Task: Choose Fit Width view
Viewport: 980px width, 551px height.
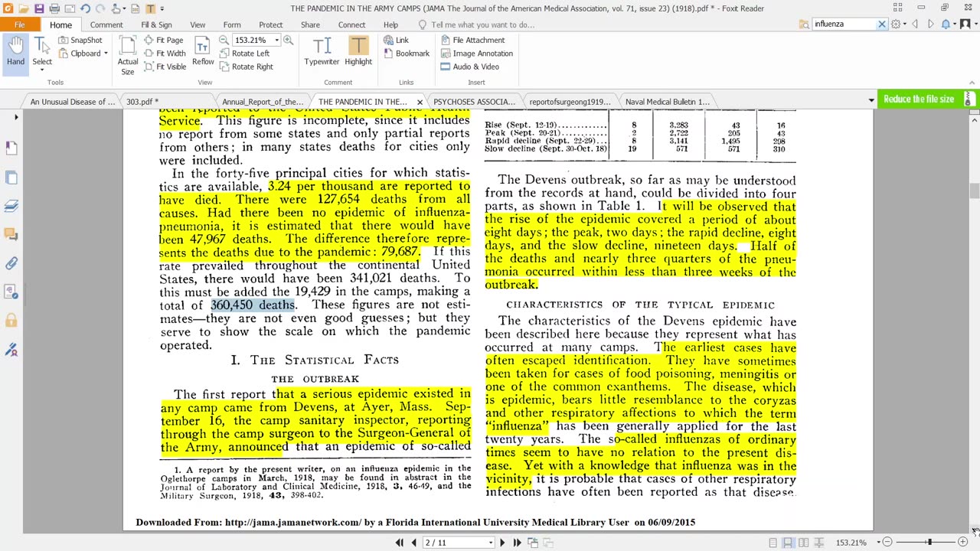Action: [x=165, y=53]
